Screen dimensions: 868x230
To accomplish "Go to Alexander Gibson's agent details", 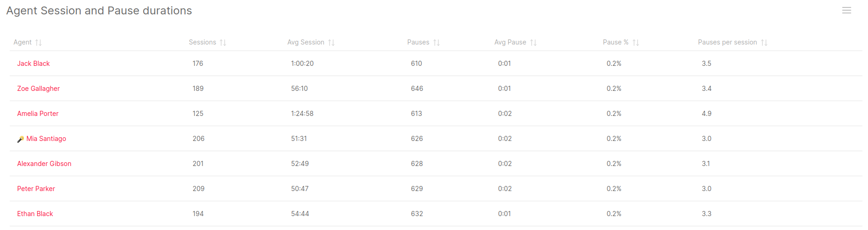I will coord(44,164).
